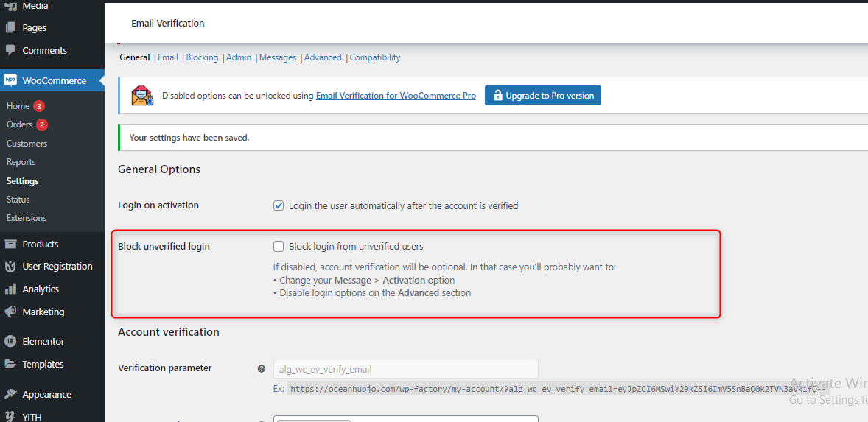Image resolution: width=868 pixels, height=422 pixels.
Task: Switch to the Blocking tab
Action: [202, 57]
